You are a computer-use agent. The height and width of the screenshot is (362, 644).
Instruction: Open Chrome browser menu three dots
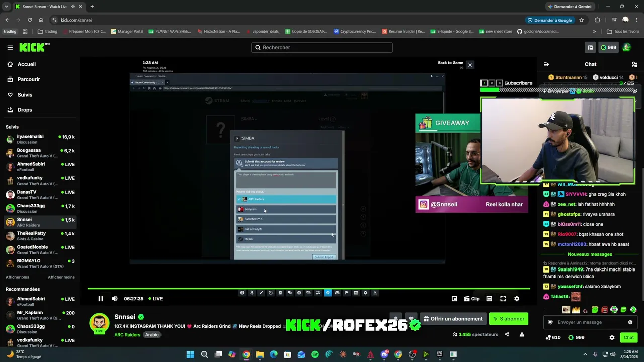click(636, 20)
